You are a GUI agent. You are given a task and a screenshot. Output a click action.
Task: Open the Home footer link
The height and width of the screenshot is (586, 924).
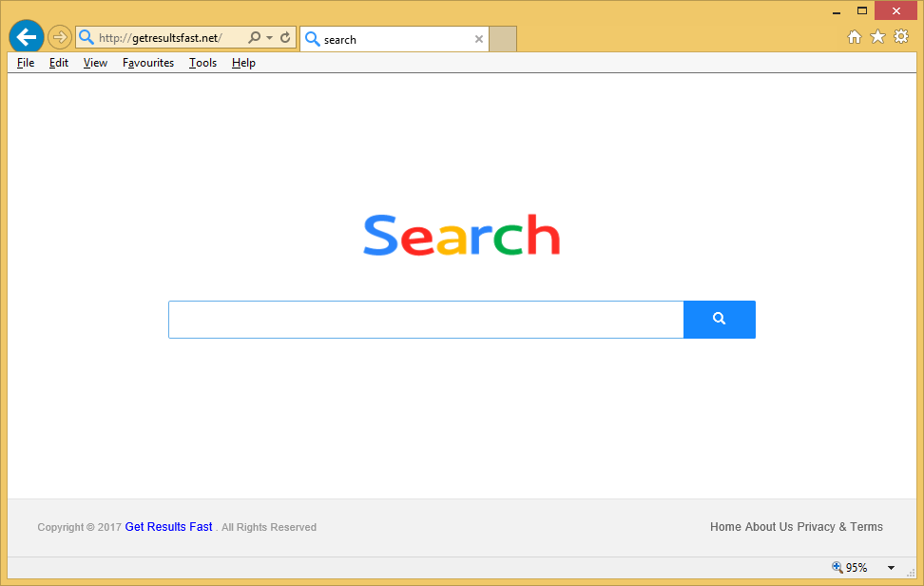pos(725,527)
